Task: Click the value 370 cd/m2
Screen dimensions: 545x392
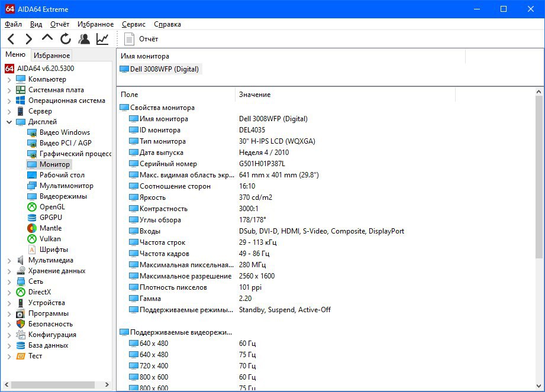Action: (x=256, y=197)
